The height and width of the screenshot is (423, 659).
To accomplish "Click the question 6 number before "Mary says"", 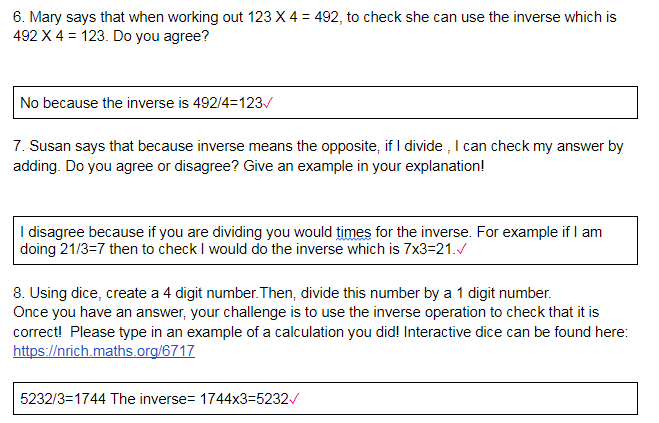I will coord(19,18).
